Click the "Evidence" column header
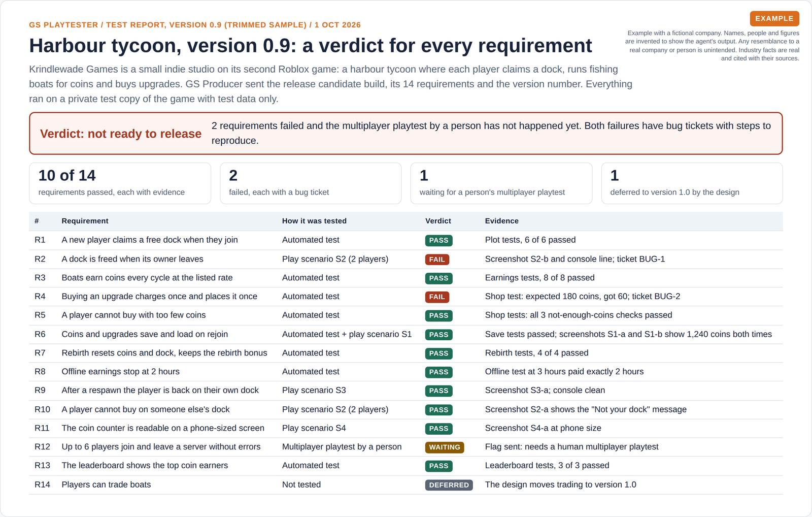812x517 pixels. point(501,221)
